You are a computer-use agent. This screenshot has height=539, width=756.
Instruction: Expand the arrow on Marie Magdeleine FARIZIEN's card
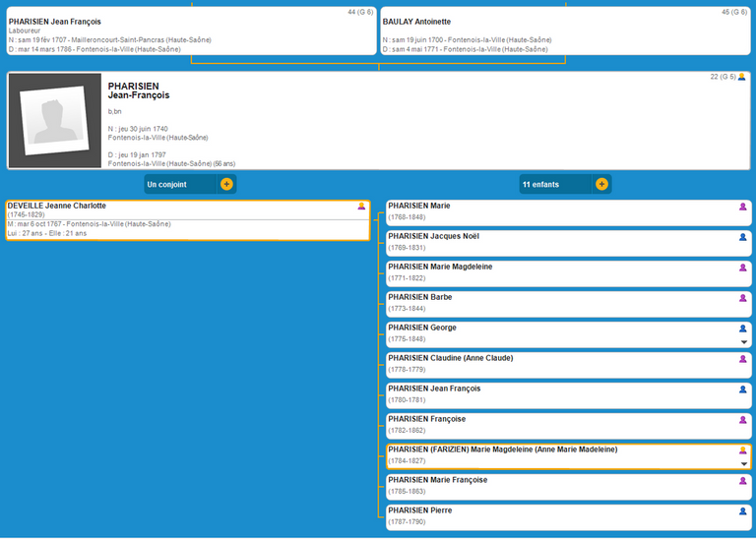(743, 463)
